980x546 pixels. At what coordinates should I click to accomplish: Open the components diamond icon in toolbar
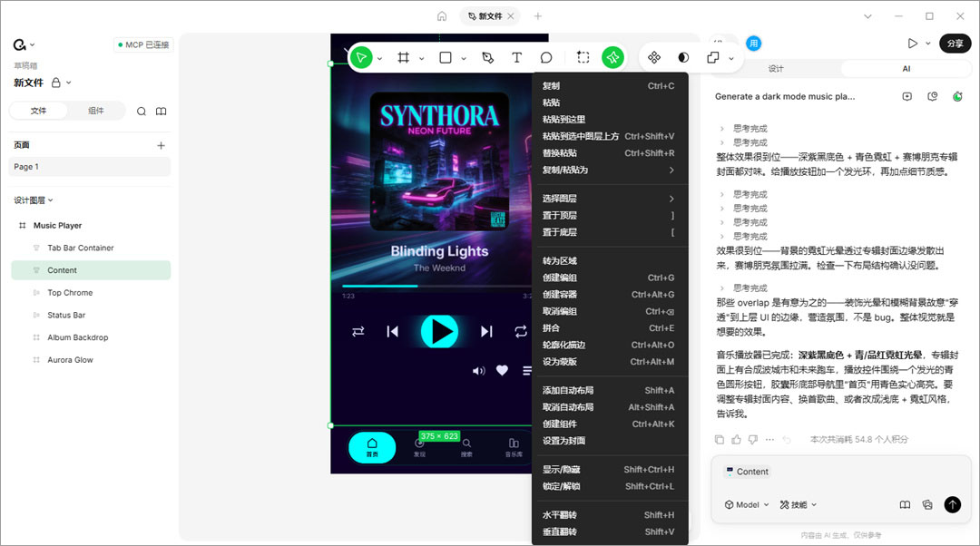[653, 57]
